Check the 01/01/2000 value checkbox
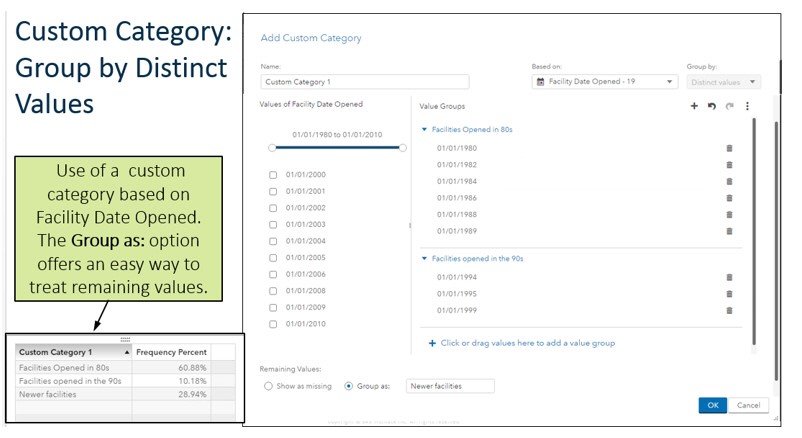The image size is (802, 438). click(273, 175)
